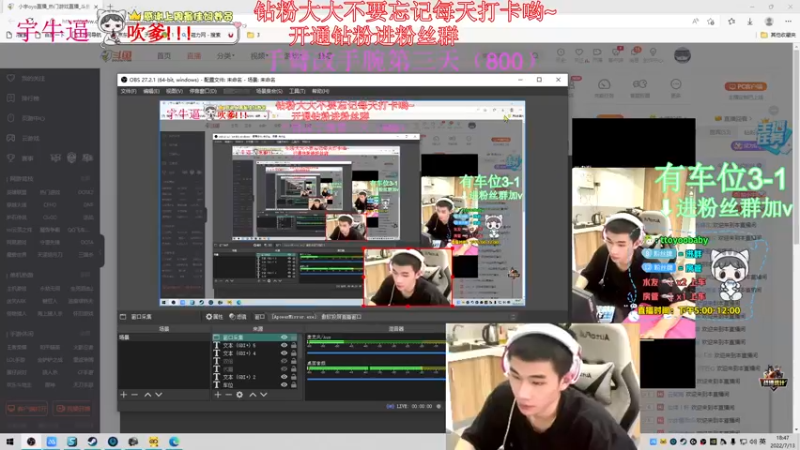Move selected source up in list
The image size is (800, 450).
coord(253,394)
